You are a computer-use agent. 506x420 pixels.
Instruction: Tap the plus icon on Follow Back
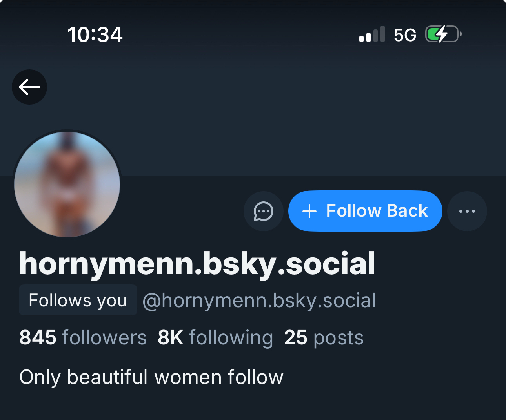point(309,211)
